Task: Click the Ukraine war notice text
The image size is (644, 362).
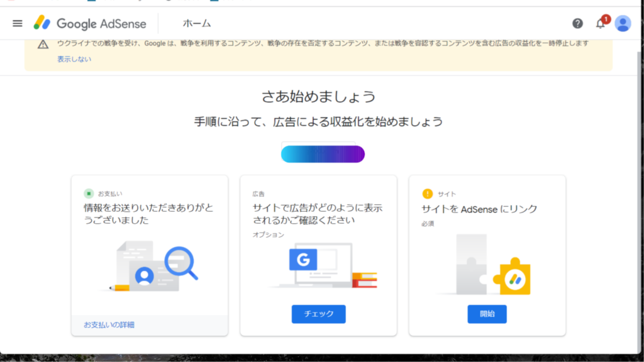Action: tap(323, 43)
